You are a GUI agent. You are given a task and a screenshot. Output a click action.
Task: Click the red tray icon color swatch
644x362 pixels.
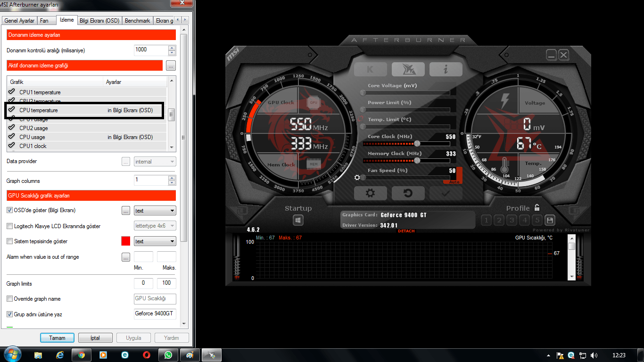(126, 241)
